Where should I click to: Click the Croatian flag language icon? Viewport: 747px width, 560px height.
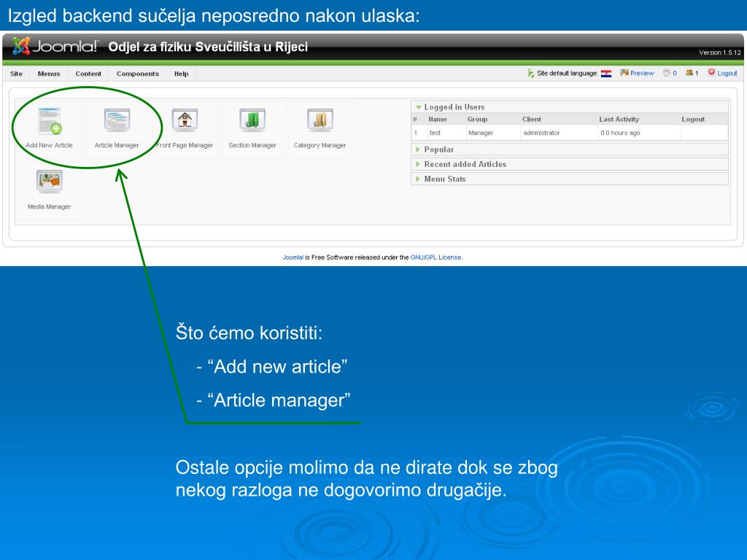pyautogui.click(x=606, y=74)
